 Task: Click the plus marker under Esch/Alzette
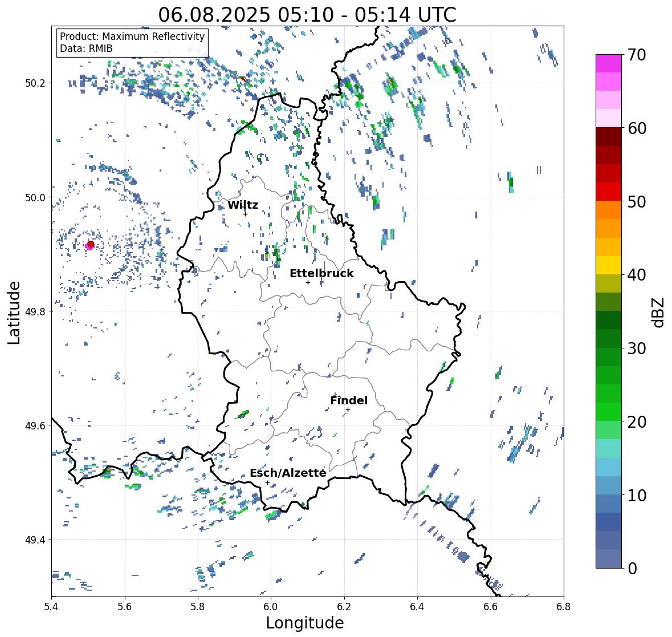(x=267, y=482)
